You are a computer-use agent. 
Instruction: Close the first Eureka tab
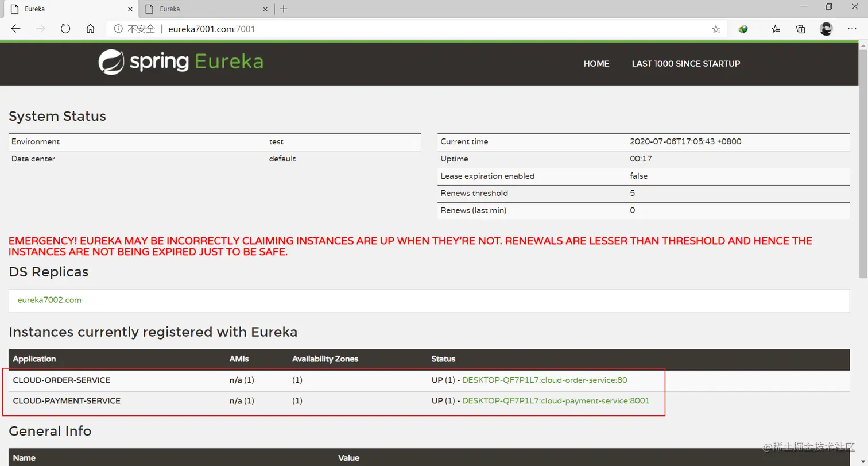(130, 9)
